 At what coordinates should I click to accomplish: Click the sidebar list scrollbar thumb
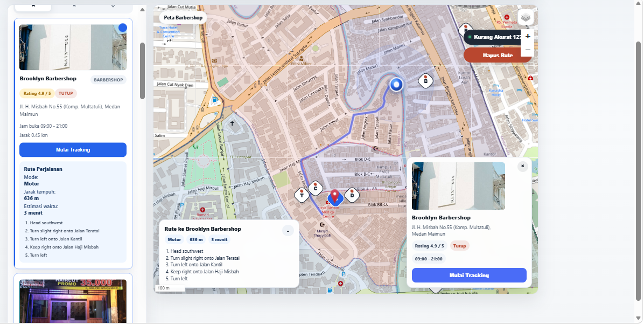pyautogui.click(x=143, y=71)
